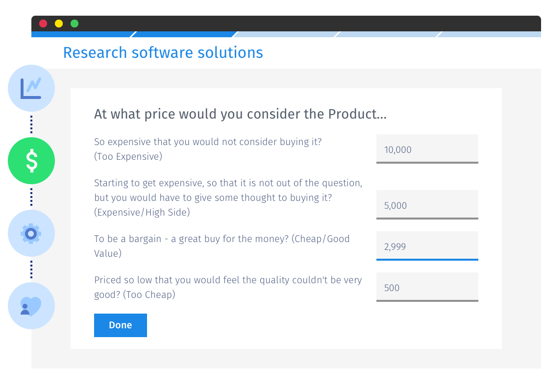This screenshot has height=392, width=545.
Task: Click the yellow minimize window dot
Action: (59, 24)
